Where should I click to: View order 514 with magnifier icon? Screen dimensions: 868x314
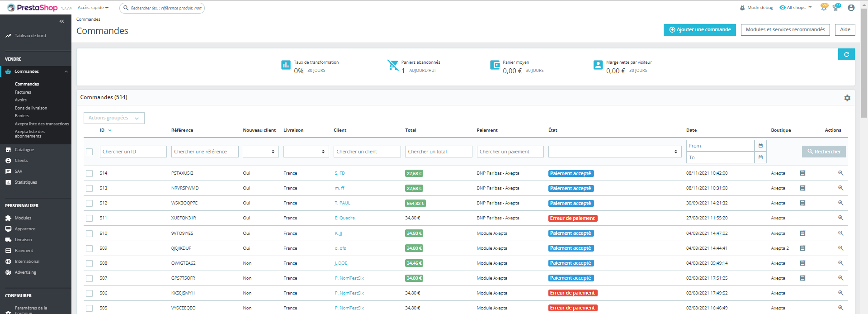tap(840, 173)
